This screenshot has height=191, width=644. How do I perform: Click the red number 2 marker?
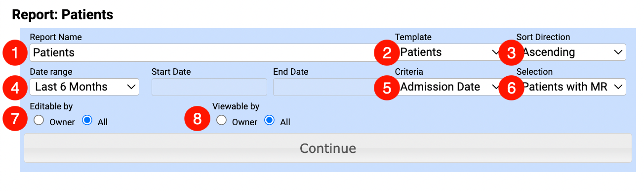point(387,53)
